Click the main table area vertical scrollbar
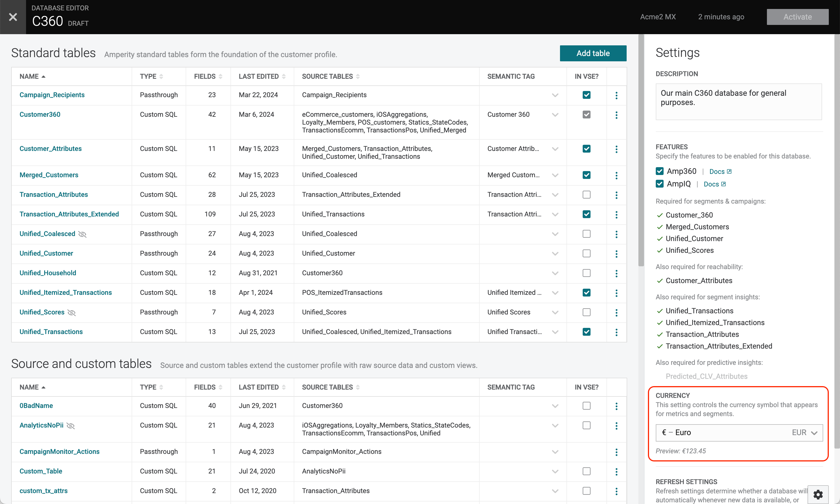The image size is (840, 504). click(x=641, y=150)
